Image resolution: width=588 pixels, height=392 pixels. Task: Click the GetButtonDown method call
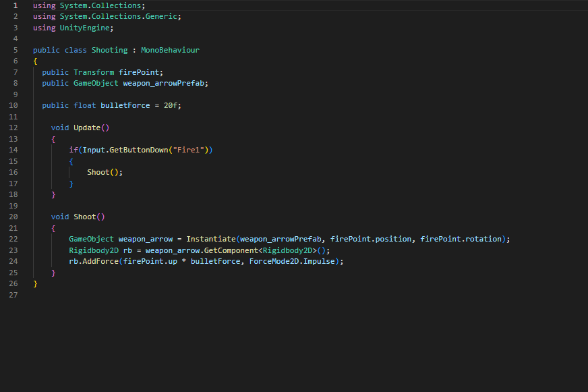(x=138, y=150)
